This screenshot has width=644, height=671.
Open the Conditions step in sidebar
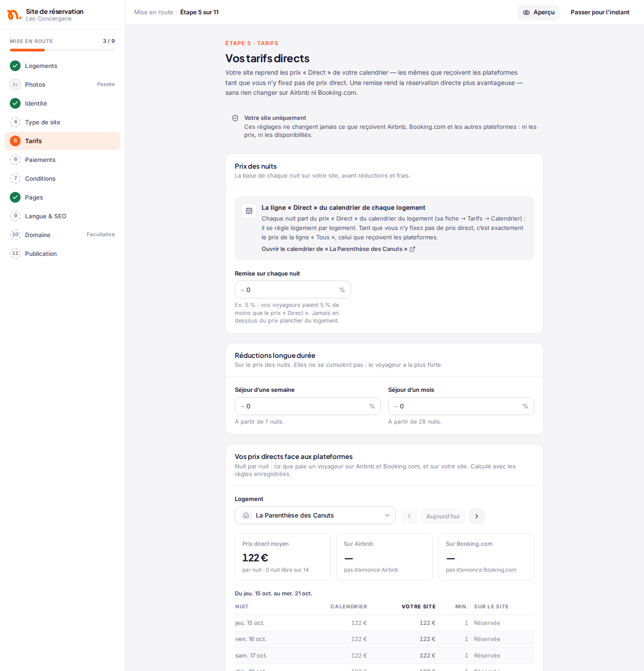[62, 178]
